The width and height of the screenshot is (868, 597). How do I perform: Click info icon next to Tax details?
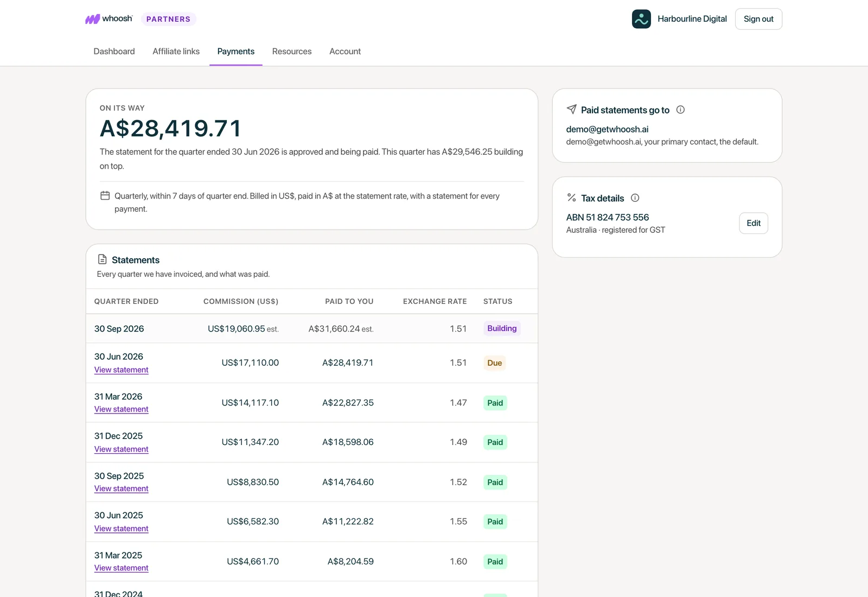[635, 198]
